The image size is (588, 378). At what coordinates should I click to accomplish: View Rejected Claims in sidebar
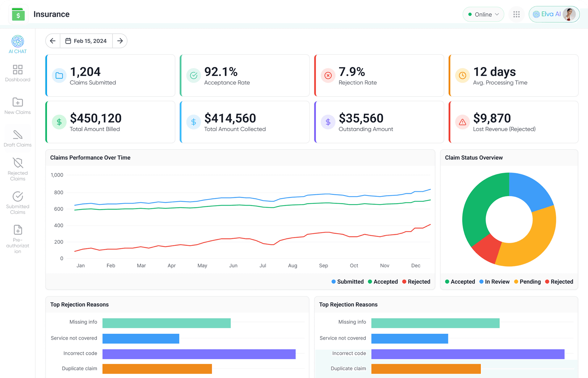pos(18,169)
